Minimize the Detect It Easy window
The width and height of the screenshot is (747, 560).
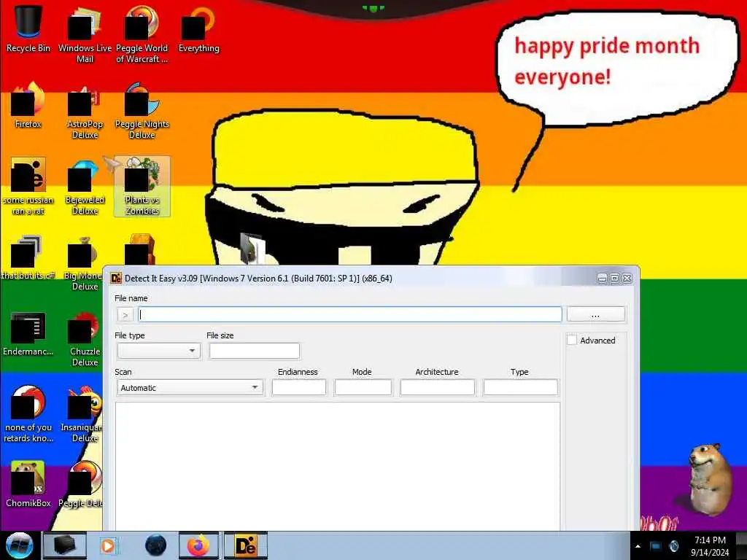pos(602,278)
